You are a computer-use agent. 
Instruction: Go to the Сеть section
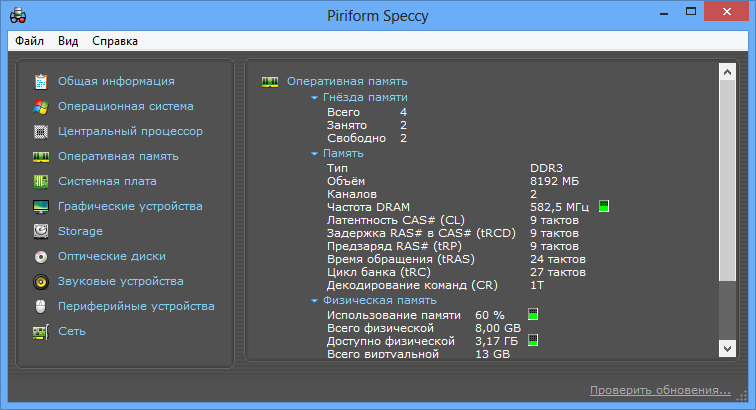point(72,331)
